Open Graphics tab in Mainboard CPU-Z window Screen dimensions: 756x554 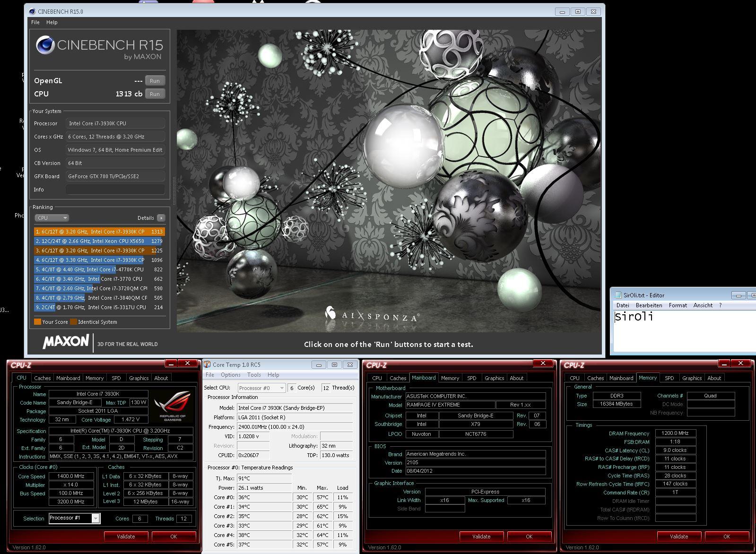click(495, 378)
